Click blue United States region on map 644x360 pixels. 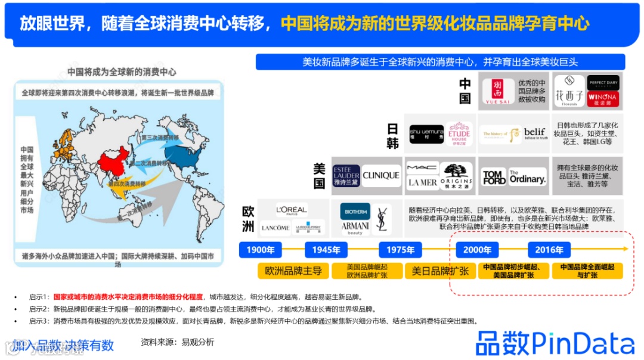pyautogui.click(x=183, y=156)
